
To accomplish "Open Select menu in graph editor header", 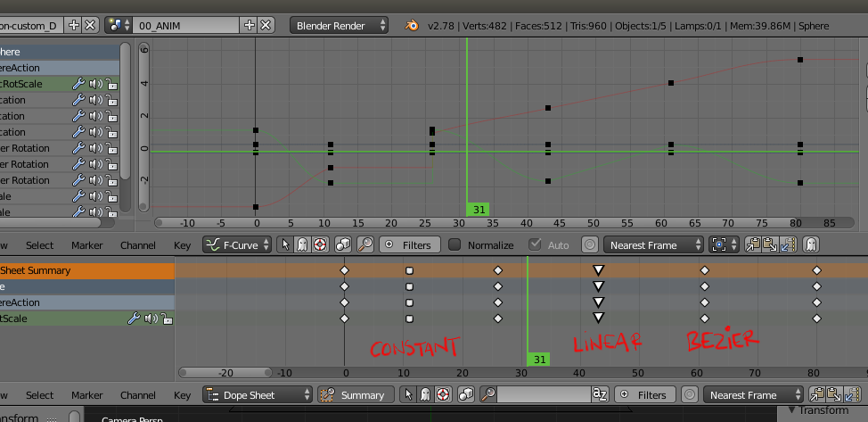I will click(x=40, y=245).
